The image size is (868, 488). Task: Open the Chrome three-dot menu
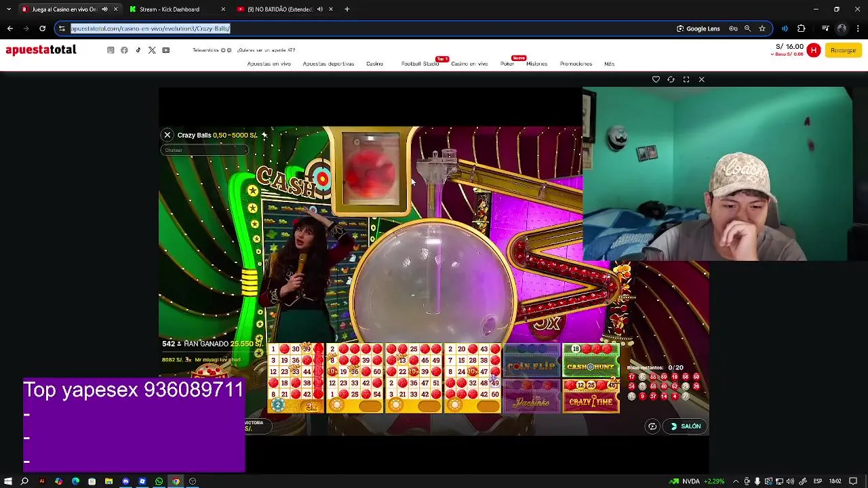tap(859, 28)
